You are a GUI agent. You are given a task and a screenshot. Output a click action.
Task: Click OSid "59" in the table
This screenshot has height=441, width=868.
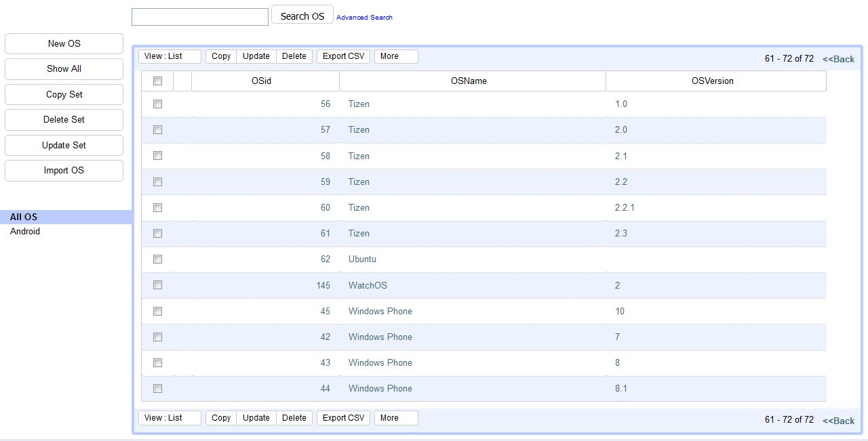[x=325, y=182]
